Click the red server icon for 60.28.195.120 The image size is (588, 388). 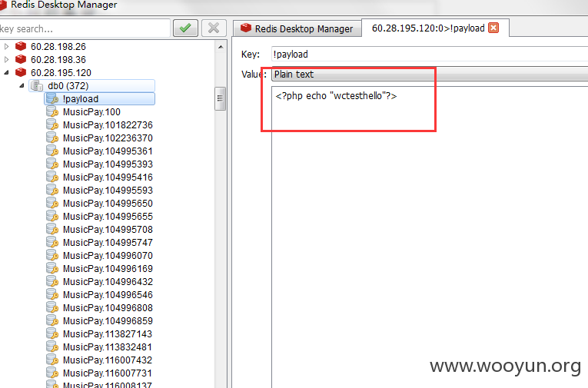(x=21, y=72)
